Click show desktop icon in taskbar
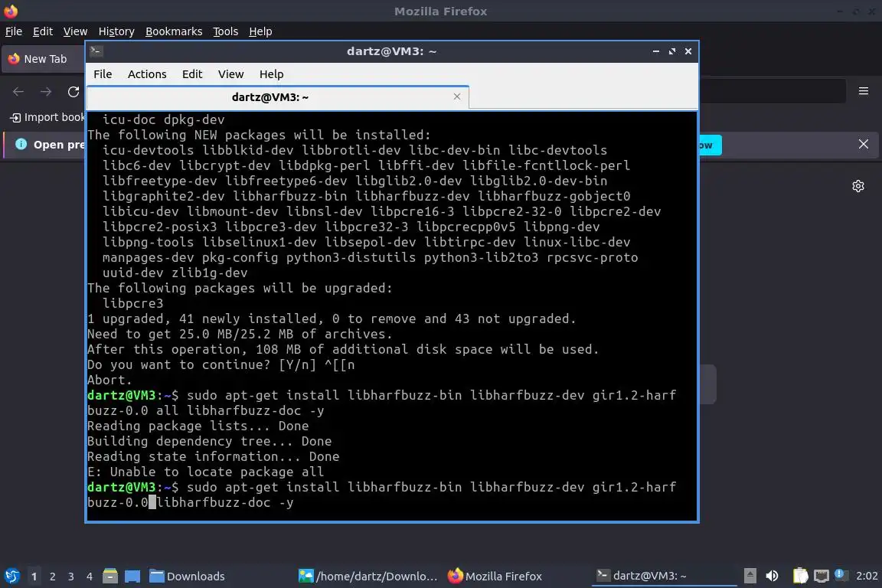882x588 pixels. point(132,576)
